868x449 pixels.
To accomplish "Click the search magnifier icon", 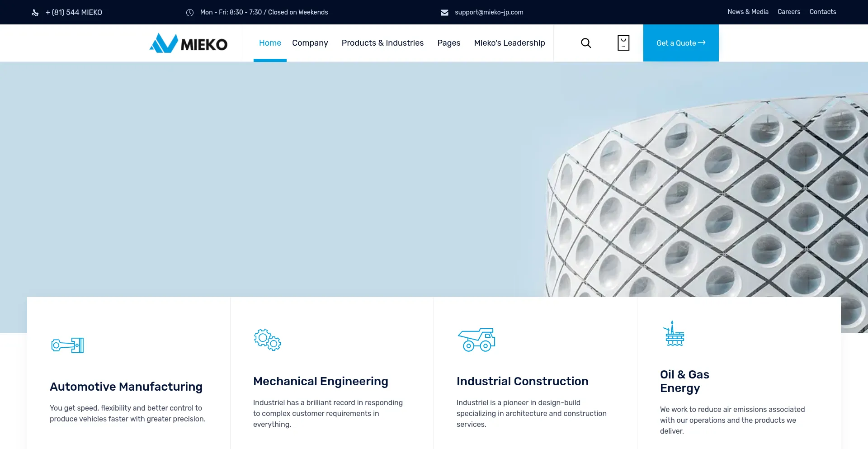I will point(586,43).
